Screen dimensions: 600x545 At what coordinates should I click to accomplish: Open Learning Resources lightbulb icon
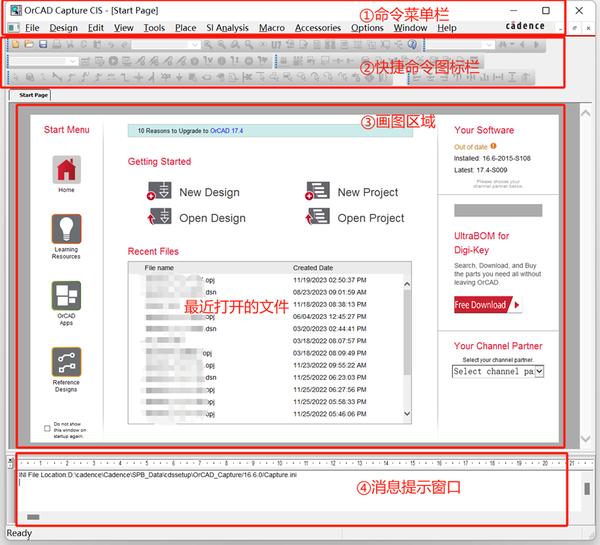point(66,229)
